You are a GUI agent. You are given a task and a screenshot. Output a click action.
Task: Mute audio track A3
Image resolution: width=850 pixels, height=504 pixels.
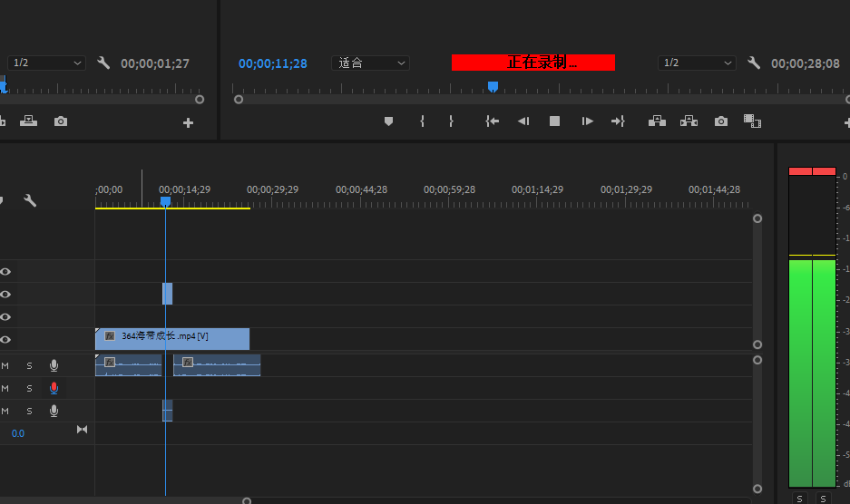[x=5, y=412]
